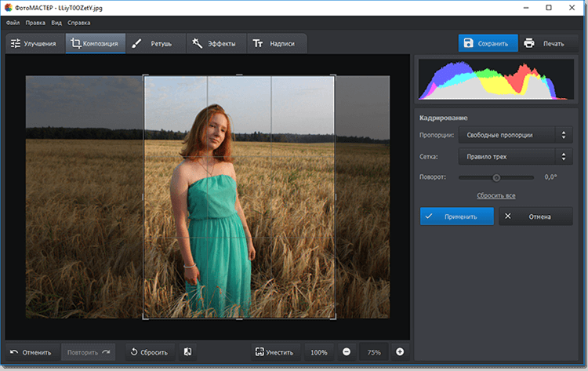Open the Сетка grid dropdown
Image resolution: width=588 pixels, height=371 pixels.
tap(516, 157)
